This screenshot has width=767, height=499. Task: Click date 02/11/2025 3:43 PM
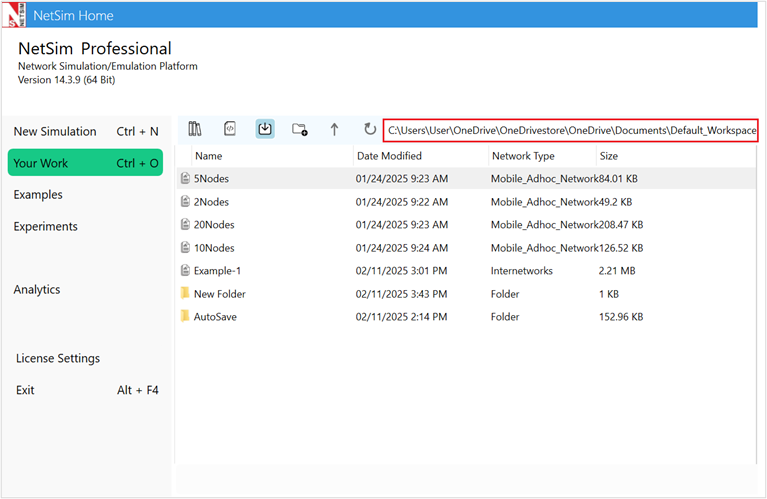tap(401, 294)
